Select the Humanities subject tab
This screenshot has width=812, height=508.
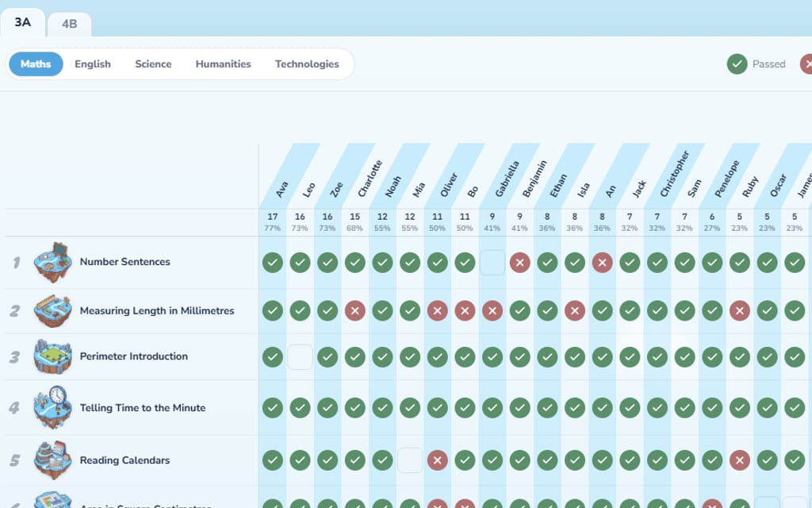tap(223, 63)
